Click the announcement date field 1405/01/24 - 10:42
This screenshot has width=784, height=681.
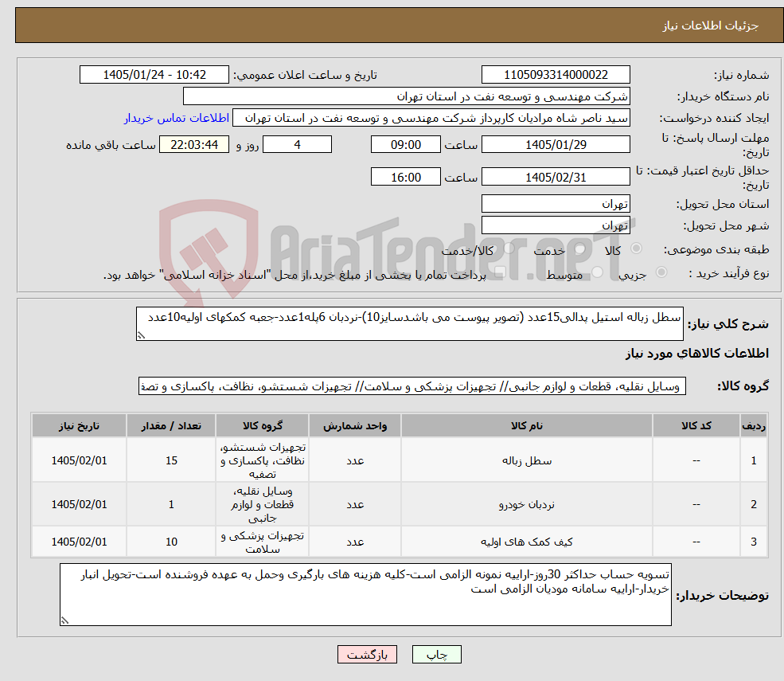pos(154,75)
